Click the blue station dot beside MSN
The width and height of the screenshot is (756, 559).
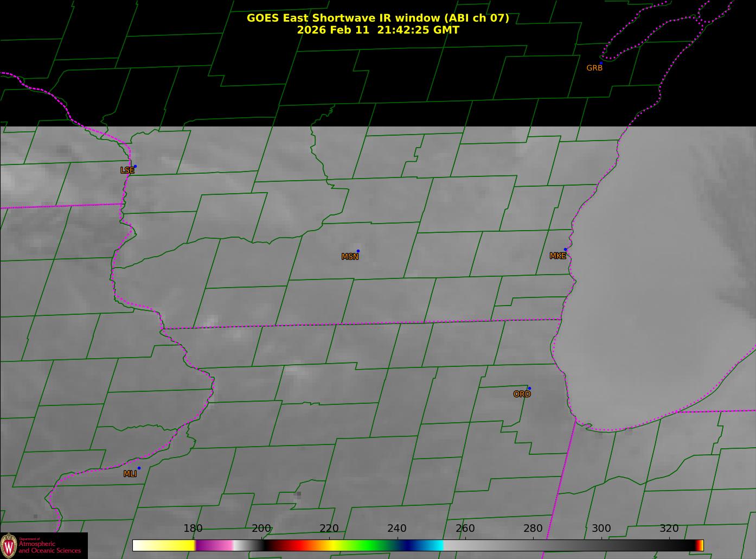click(358, 251)
